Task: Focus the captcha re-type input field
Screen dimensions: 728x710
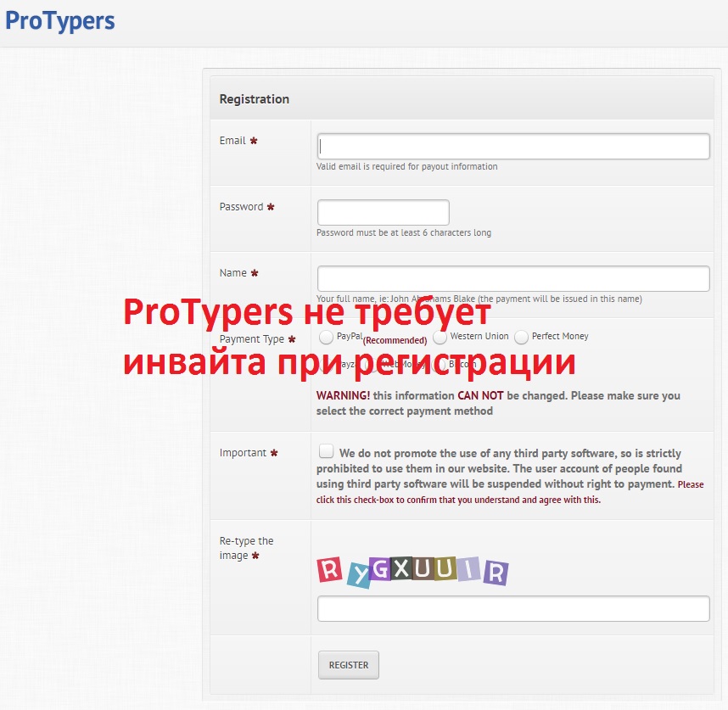Action: click(x=513, y=608)
